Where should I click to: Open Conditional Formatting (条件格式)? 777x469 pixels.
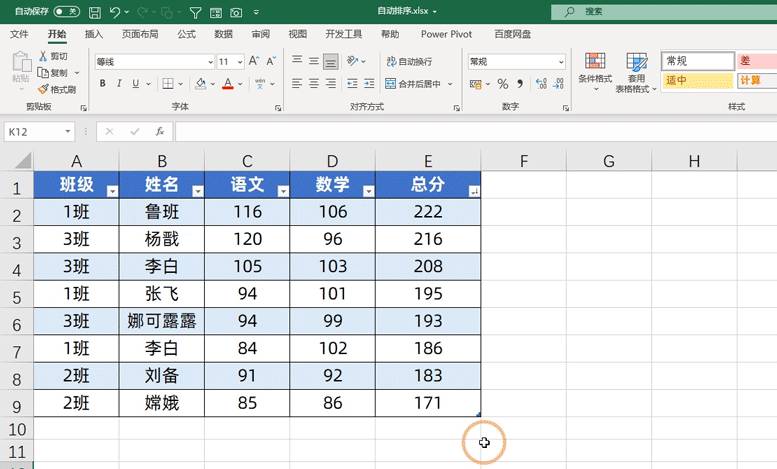click(595, 72)
